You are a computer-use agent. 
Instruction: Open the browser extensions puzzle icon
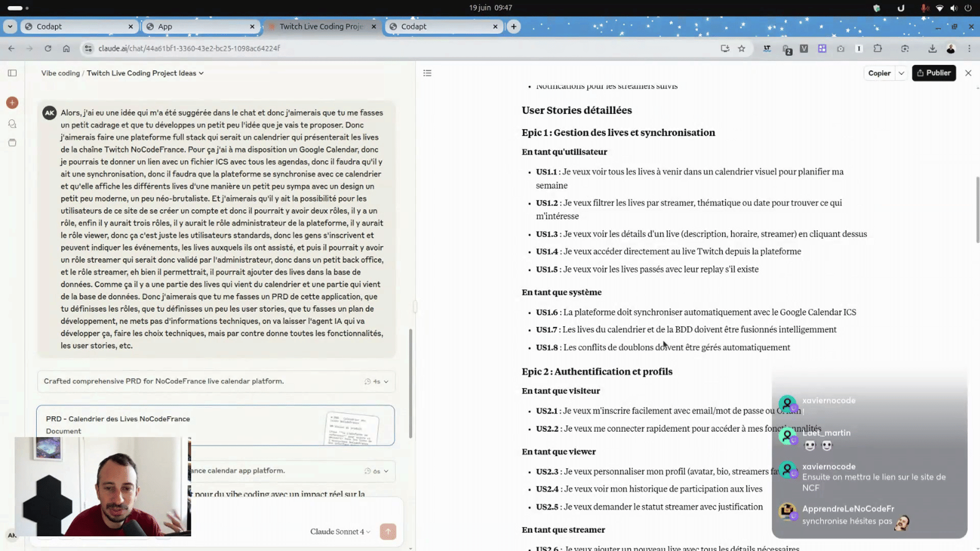tap(877, 48)
